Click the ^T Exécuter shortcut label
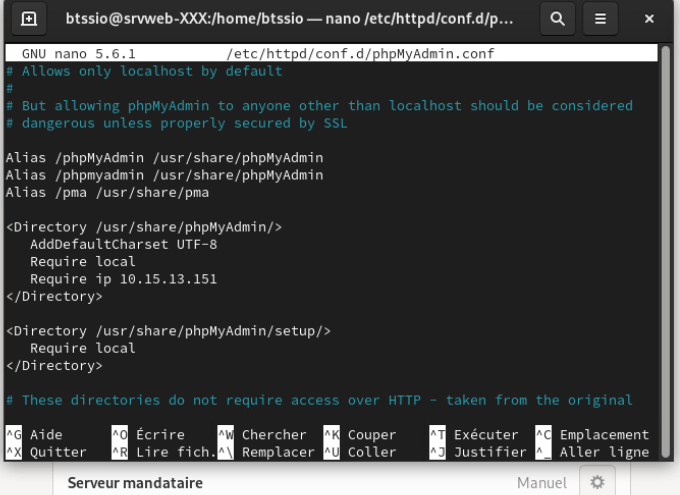Viewport: 680px width, 495px height. 473,435
